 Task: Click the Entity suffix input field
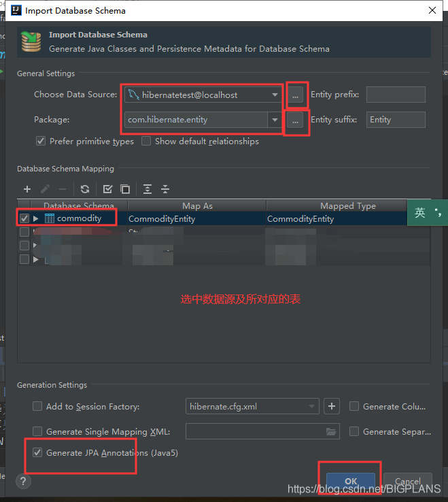pyautogui.click(x=396, y=120)
